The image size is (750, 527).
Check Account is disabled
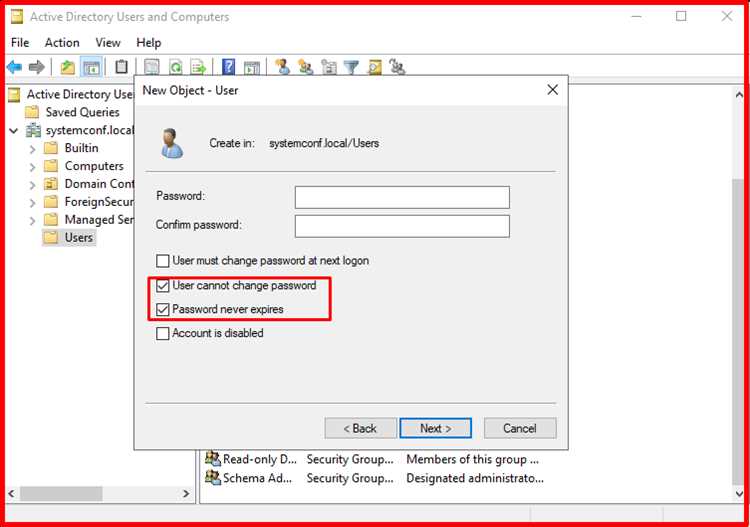[x=163, y=333]
